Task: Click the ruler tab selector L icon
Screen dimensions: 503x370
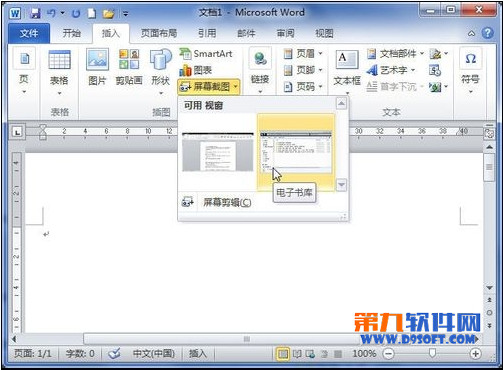Action: [x=17, y=132]
